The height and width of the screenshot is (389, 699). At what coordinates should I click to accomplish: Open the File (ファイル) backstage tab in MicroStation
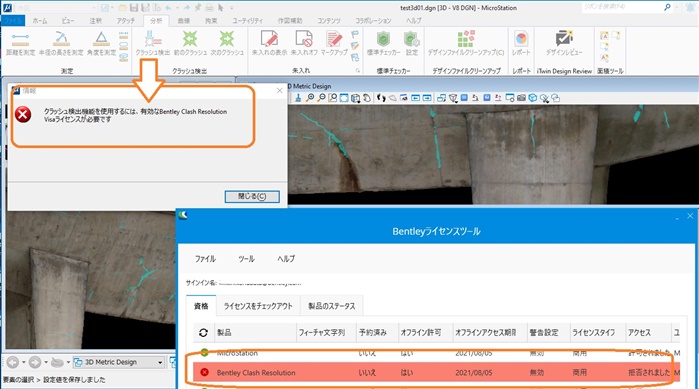13,20
